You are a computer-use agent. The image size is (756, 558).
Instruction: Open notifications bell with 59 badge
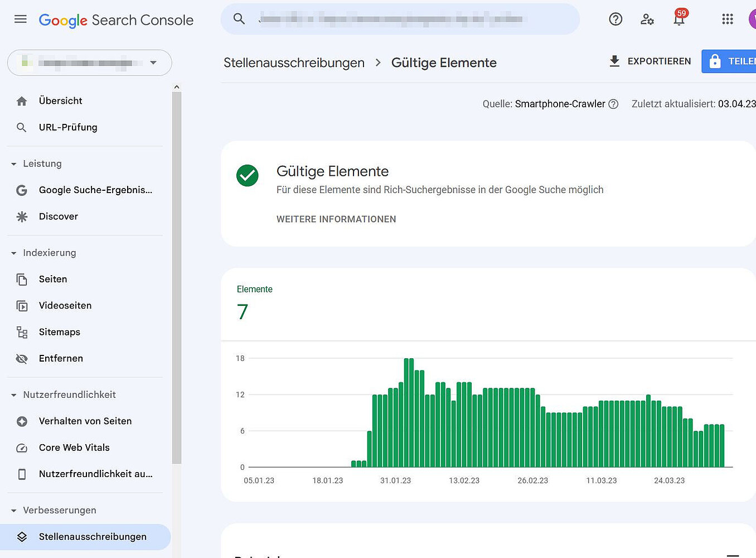click(x=679, y=20)
